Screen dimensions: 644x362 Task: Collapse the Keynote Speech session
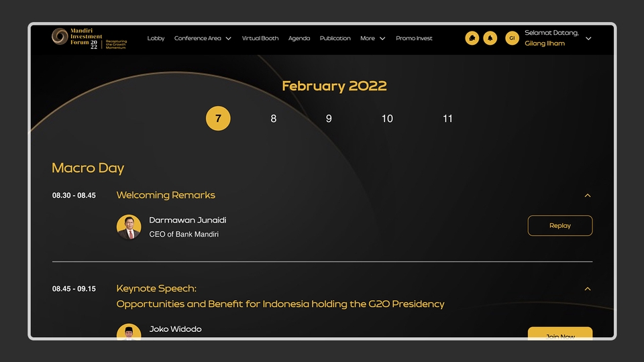(x=588, y=289)
